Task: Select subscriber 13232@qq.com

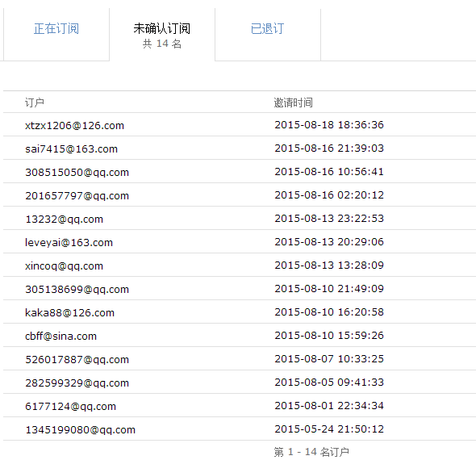Action: pos(64,219)
